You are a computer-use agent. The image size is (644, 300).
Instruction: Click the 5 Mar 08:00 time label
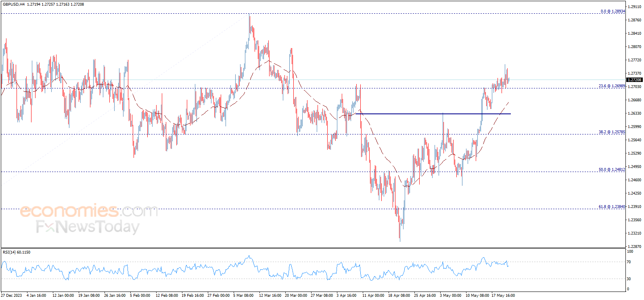click(x=243, y=296)
